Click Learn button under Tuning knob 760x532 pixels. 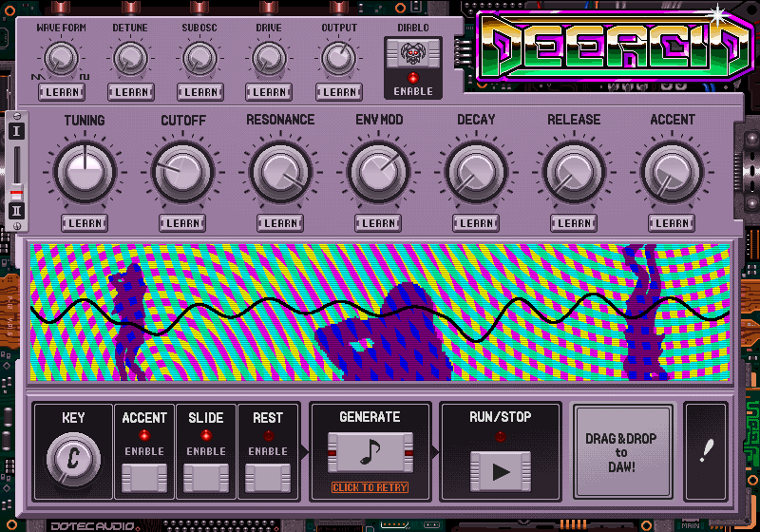coord(85,223)
